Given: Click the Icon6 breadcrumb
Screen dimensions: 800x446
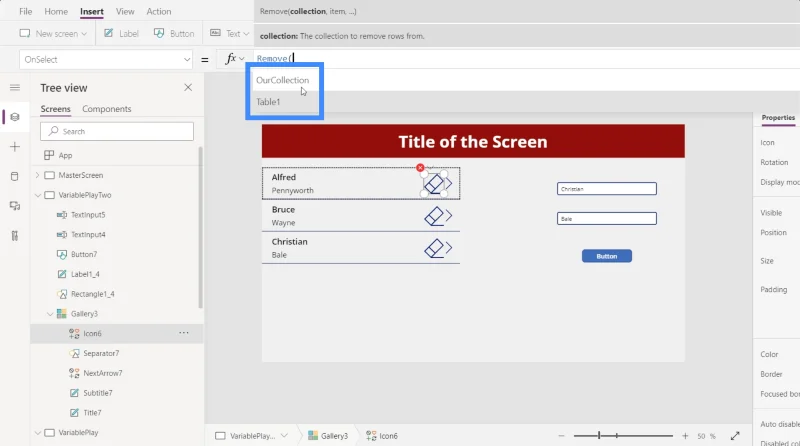Looking at the screenshot, I should [x=382, y=436].
